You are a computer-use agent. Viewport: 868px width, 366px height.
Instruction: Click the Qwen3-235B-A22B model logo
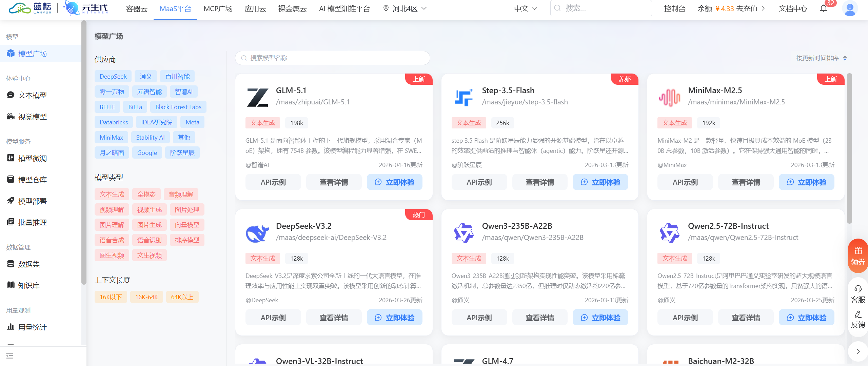(x=463, y=233)
